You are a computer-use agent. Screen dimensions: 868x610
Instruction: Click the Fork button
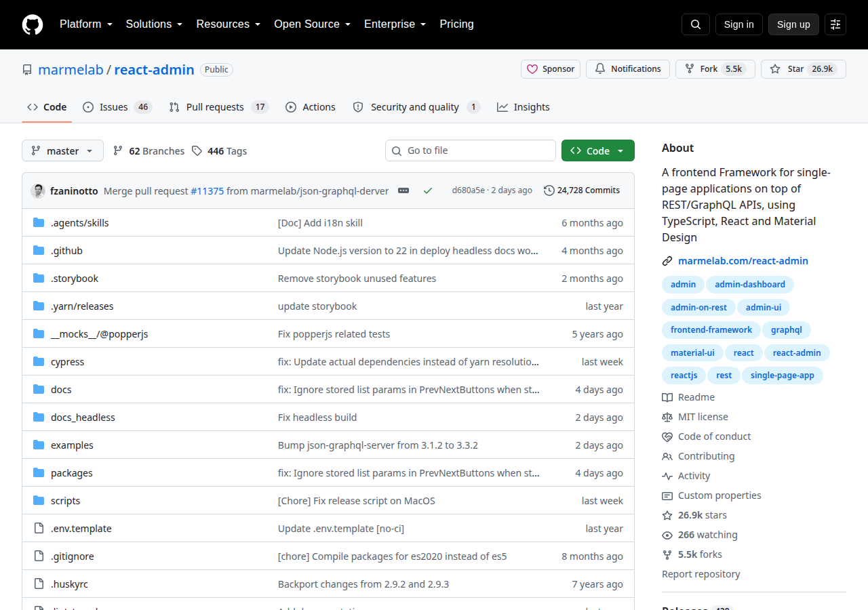(x=715, y=69)
